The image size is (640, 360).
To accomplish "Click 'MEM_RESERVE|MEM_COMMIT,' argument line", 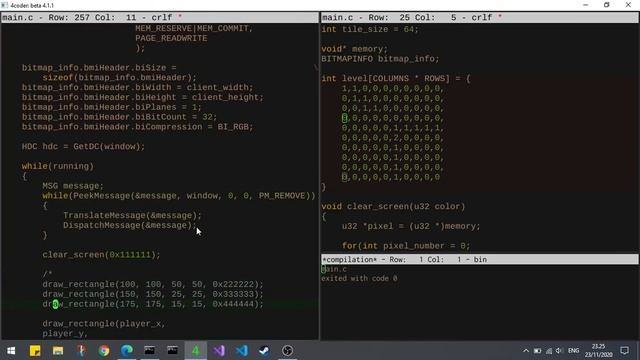I will [194, 29].
